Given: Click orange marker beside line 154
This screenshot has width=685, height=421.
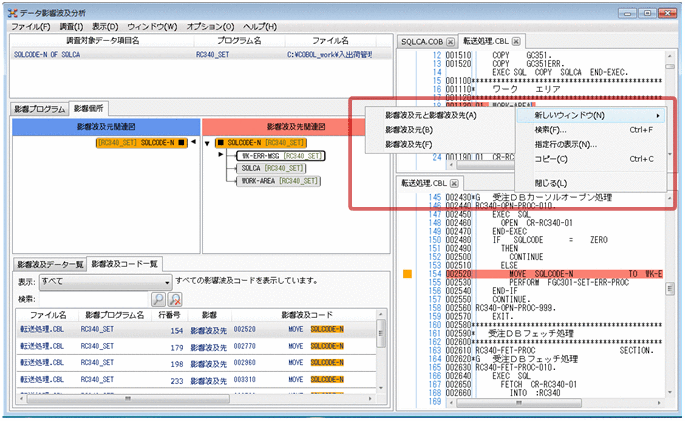Looking at the screenshot, I should 407,274.
